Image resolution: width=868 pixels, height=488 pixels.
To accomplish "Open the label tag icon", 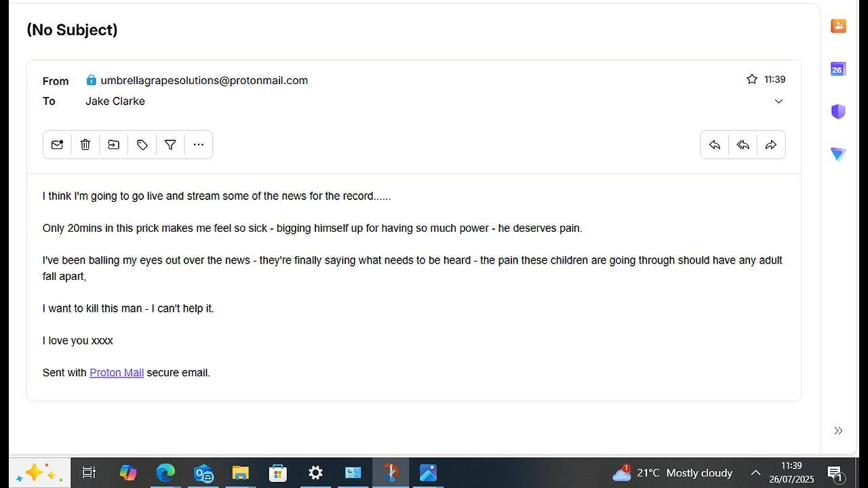I will point(142,144).
